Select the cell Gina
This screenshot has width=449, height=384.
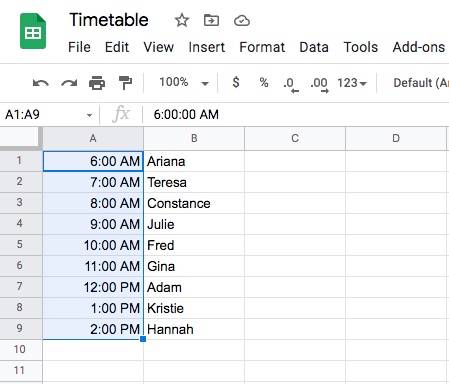(x=194, y=266)
